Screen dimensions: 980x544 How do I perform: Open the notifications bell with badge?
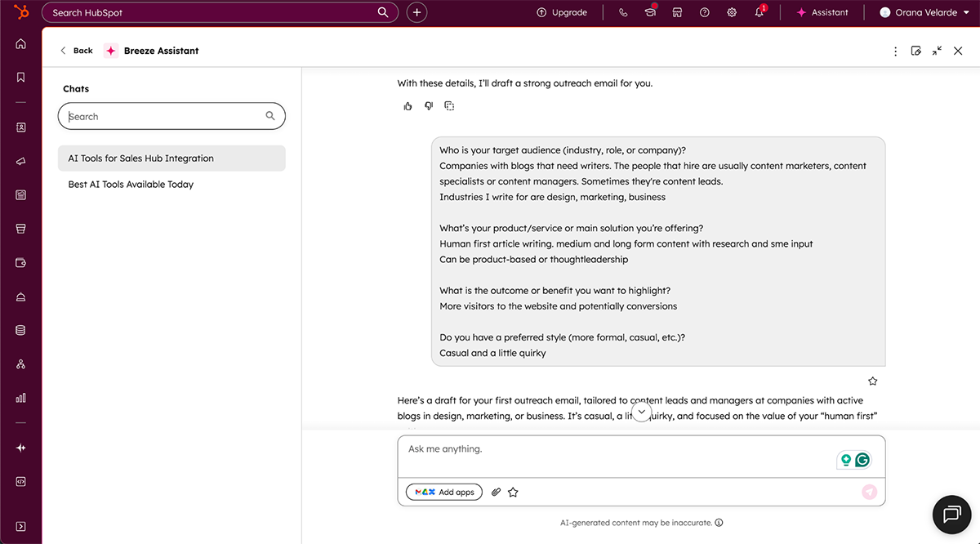759,12
